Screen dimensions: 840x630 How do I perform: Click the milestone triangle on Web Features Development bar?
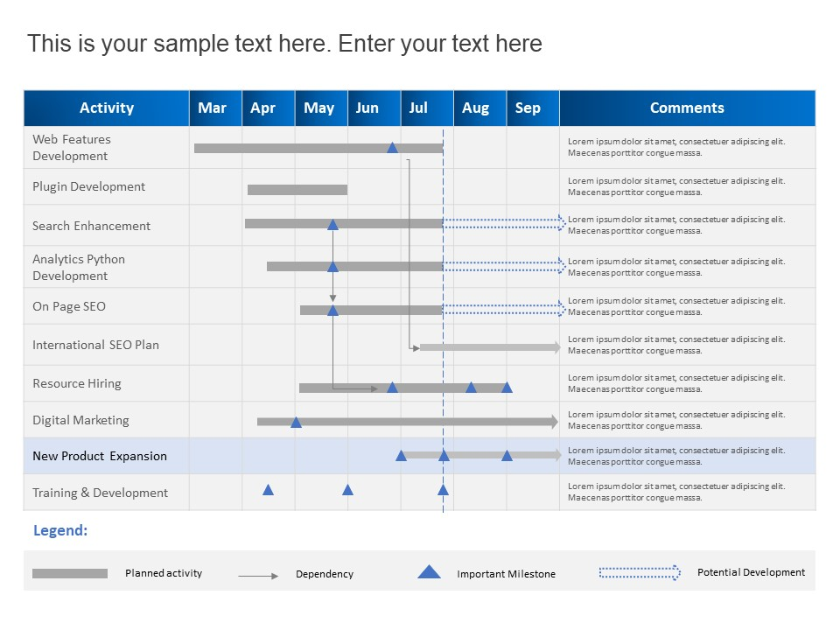(x=393, y=147)
